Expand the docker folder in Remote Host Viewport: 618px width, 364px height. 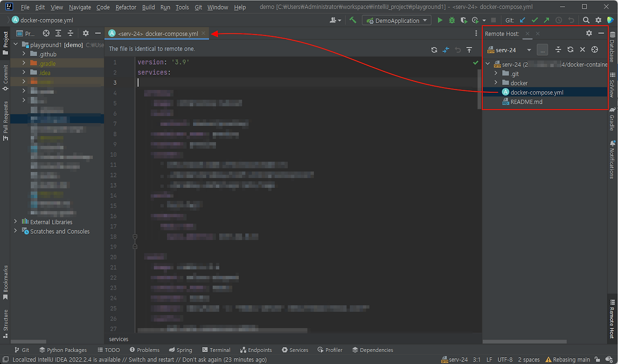(x=496, y=83)
